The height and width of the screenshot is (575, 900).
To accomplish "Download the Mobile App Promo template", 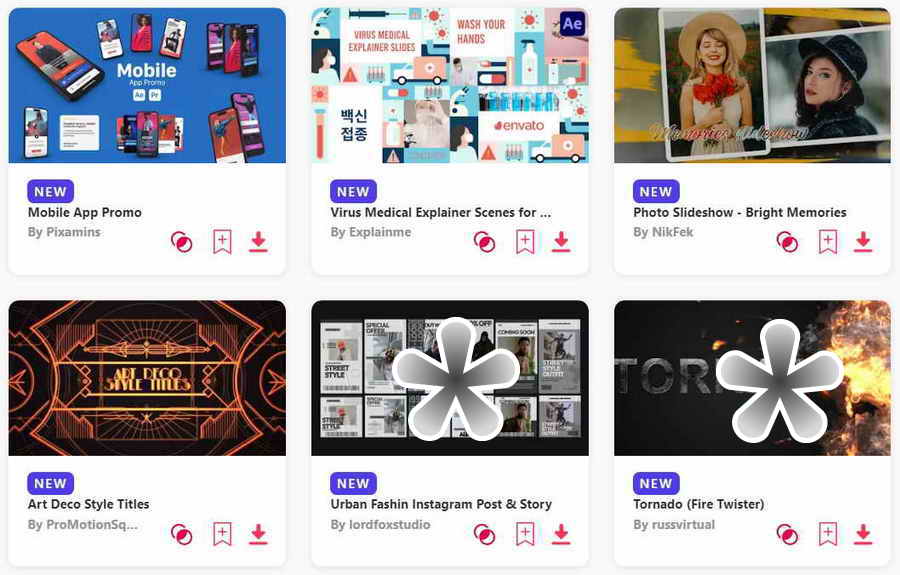I will [x=258, y=242].
